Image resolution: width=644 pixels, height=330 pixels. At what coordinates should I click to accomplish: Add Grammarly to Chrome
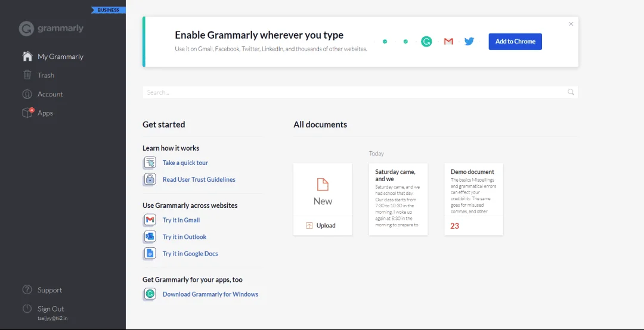coord(515,42)
